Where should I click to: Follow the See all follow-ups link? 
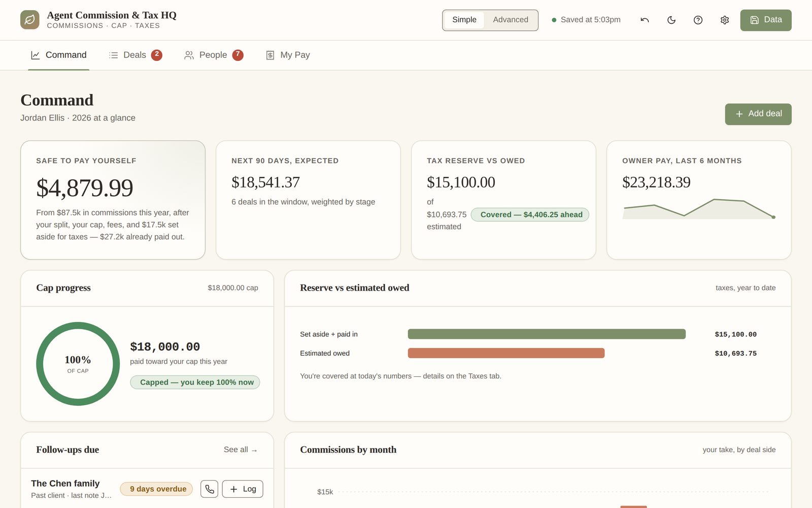241,450
